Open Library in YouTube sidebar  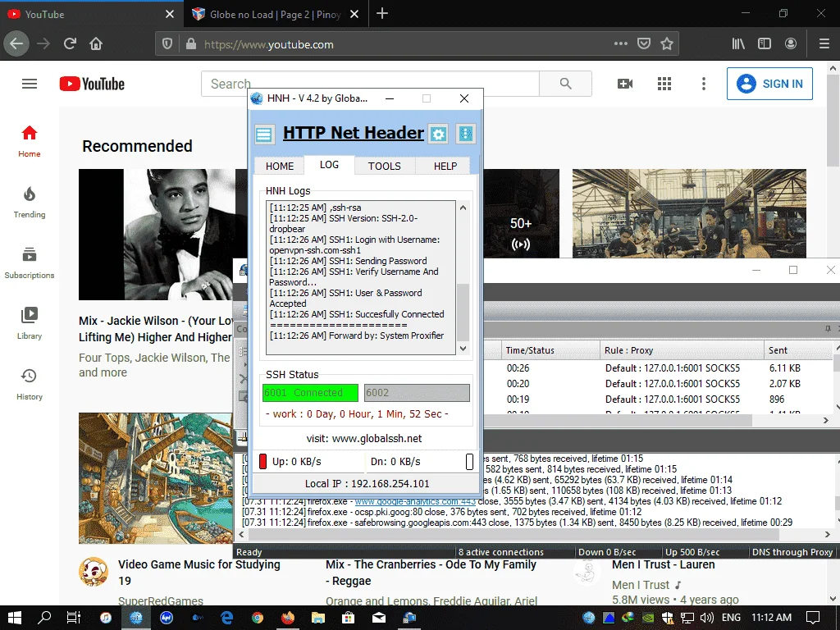click(30, 324)
